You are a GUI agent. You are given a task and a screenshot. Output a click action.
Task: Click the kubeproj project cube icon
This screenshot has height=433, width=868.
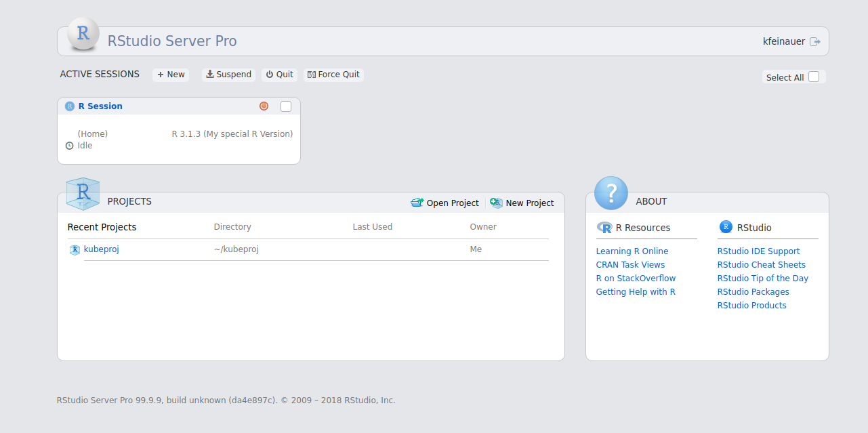click(75, 250)
